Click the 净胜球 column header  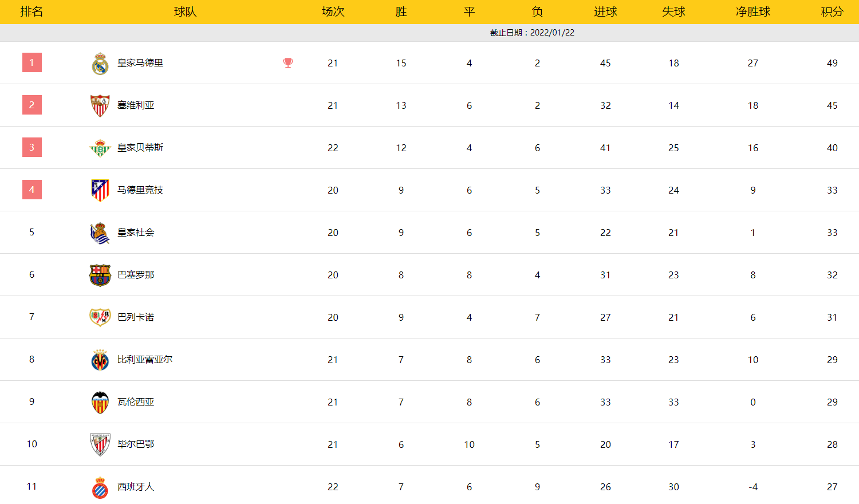[x=752, y=11]
